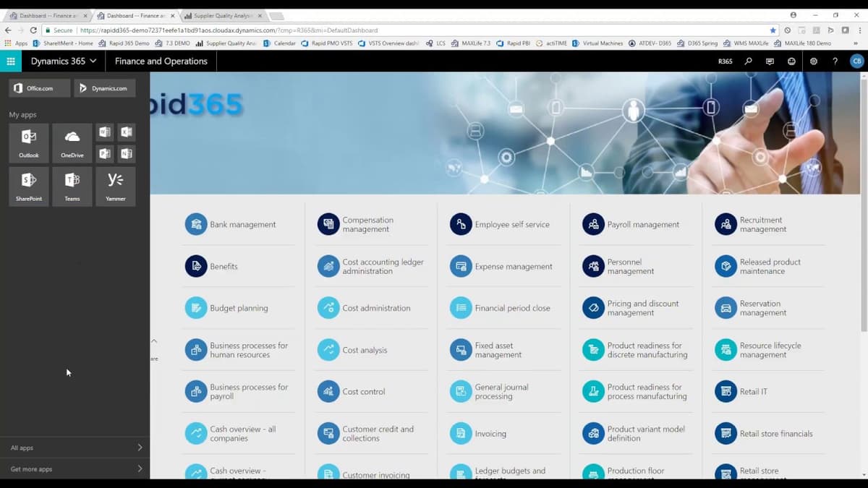The height and width of the screenshot is (488, 868).
Task: Select the Finance and Operations menu item
Action: 161,61
